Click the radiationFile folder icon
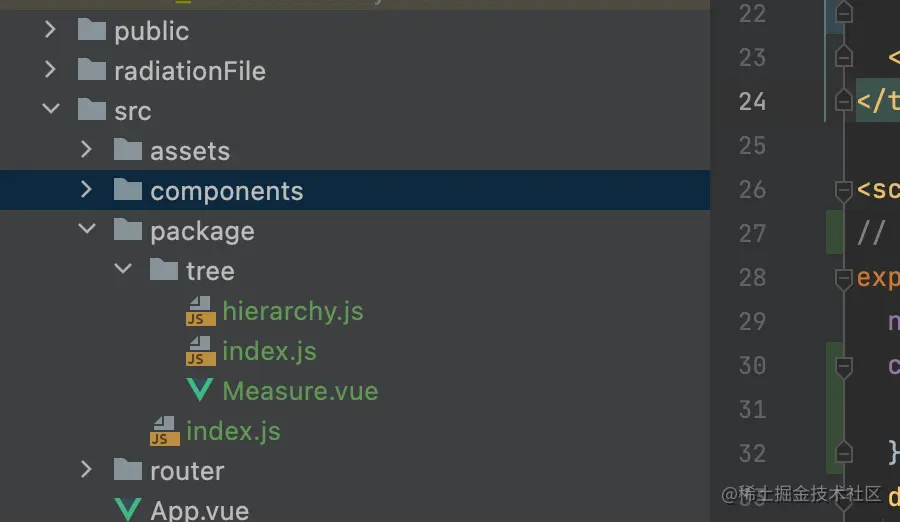Image resolution: width=900 pixels, height=522 pixels. (92, 70)
